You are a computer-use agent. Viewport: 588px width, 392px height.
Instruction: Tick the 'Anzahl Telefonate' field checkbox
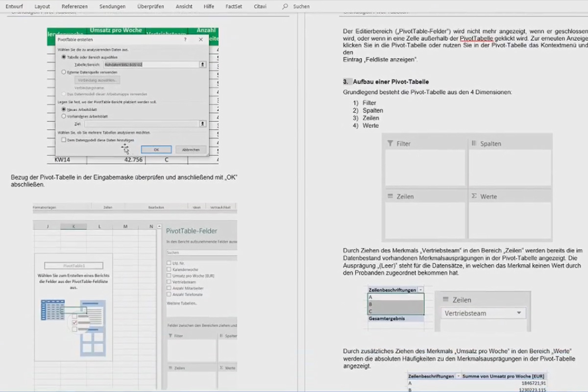(x=169, y=295)
